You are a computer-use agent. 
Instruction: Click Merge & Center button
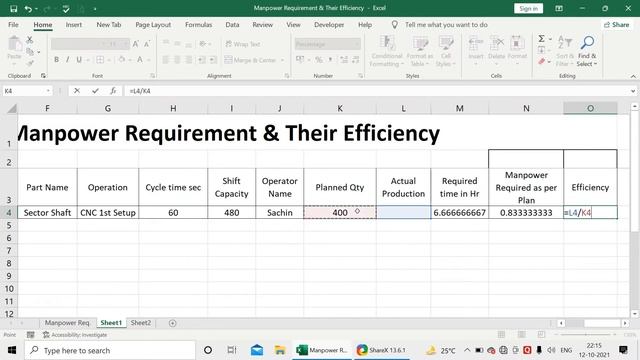(x=251, y=60)
